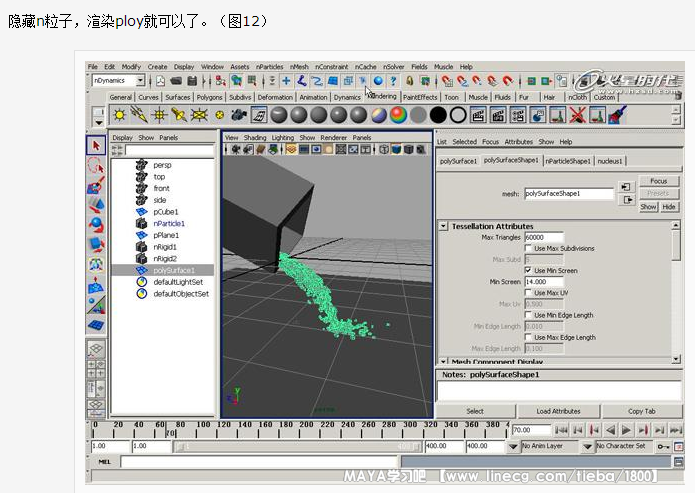Click the Copy Tab button
695x493 pixels.
point(642,411)
